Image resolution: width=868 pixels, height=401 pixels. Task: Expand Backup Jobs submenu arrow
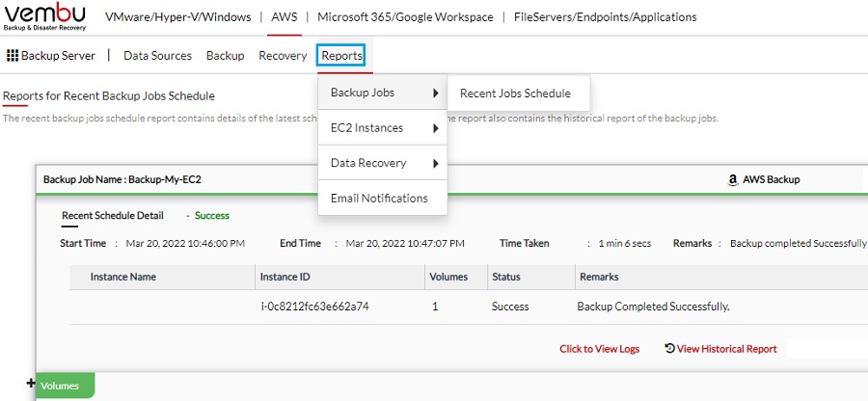click(436, 93)
